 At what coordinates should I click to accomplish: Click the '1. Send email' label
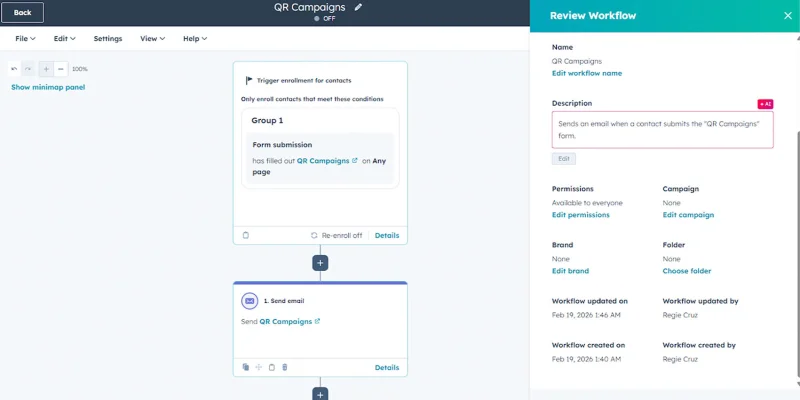[284, 301]
